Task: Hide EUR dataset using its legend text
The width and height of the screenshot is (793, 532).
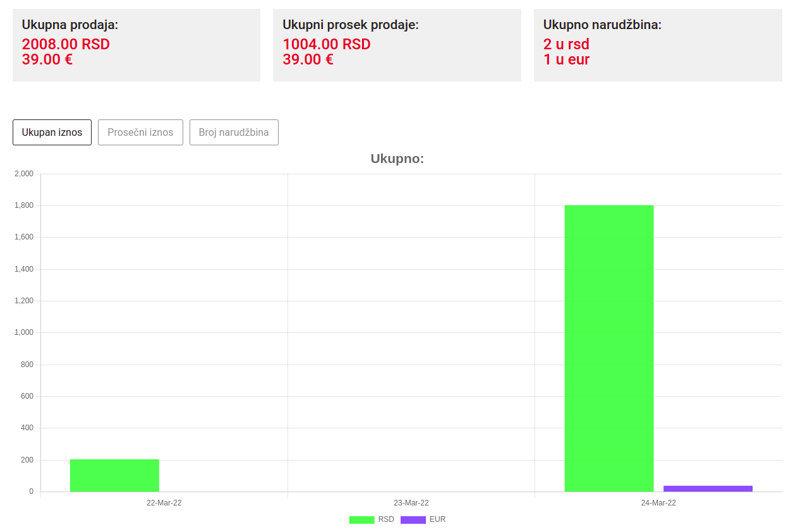Action: (x=437, y=519)
